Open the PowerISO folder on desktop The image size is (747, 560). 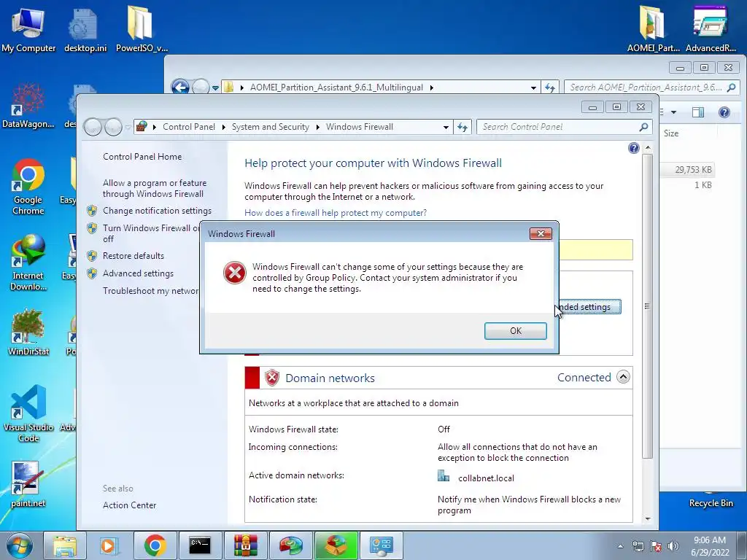click(x=142, y=28)
